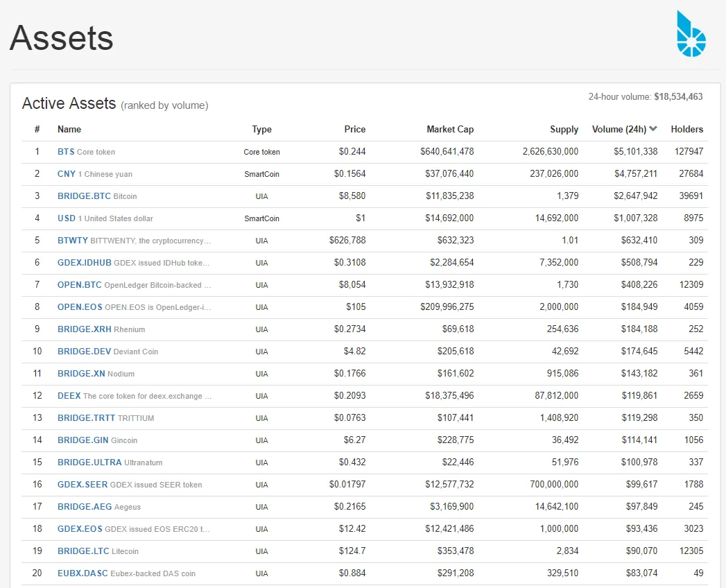
Task: Select the 24-hour volume total $18,534,463
Action: coord(678,97)
